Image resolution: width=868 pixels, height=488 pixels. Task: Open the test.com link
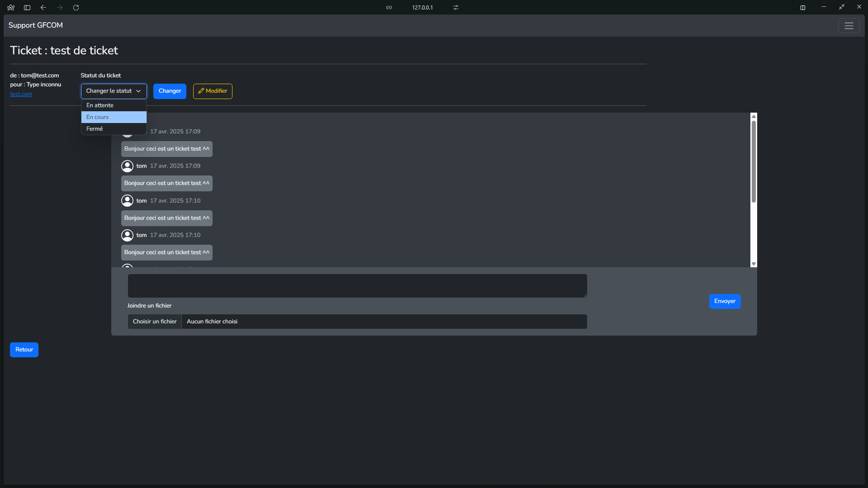pyautogui.click(x=21, y=94)
